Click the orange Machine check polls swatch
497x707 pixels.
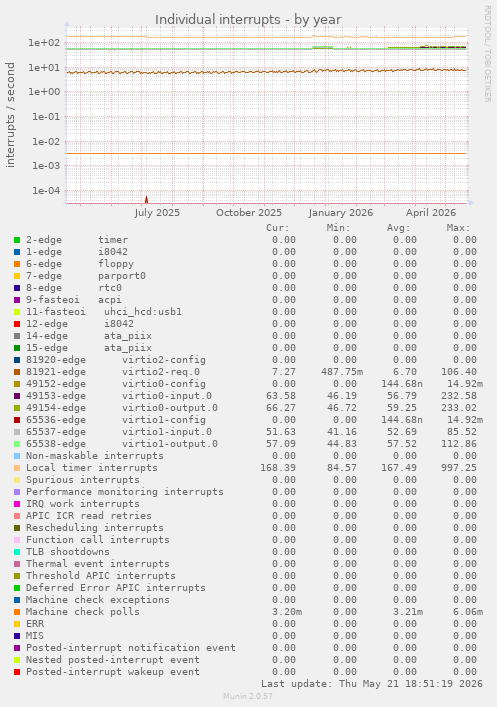click(17, 612)
